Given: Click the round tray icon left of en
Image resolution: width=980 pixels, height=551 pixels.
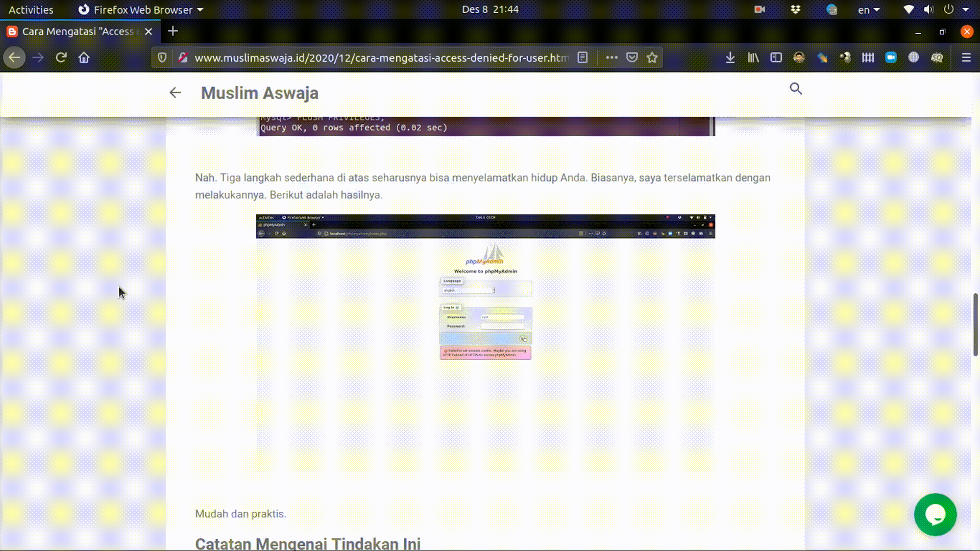Looking at the screenshot, I should coord(831,10).
